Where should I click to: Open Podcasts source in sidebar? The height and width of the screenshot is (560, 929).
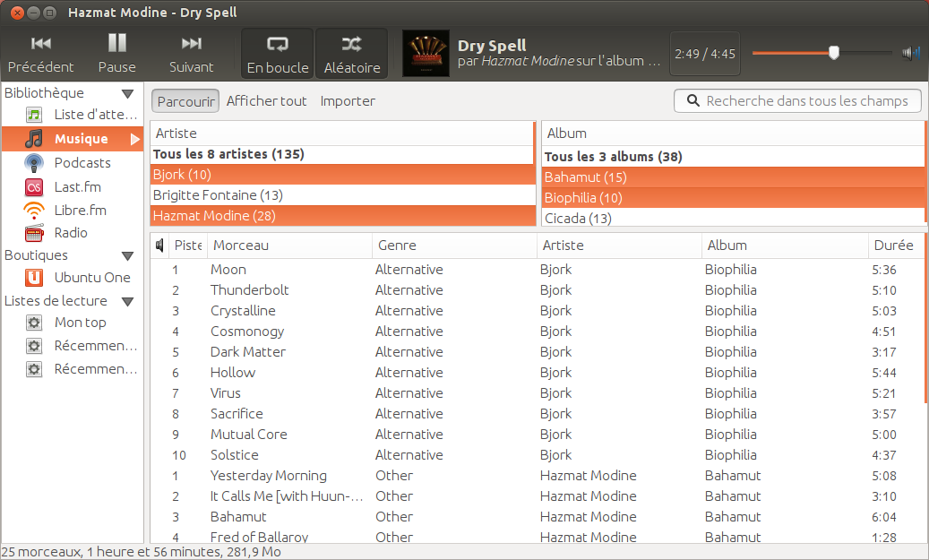pyautogui.click(x=73, y=162)
